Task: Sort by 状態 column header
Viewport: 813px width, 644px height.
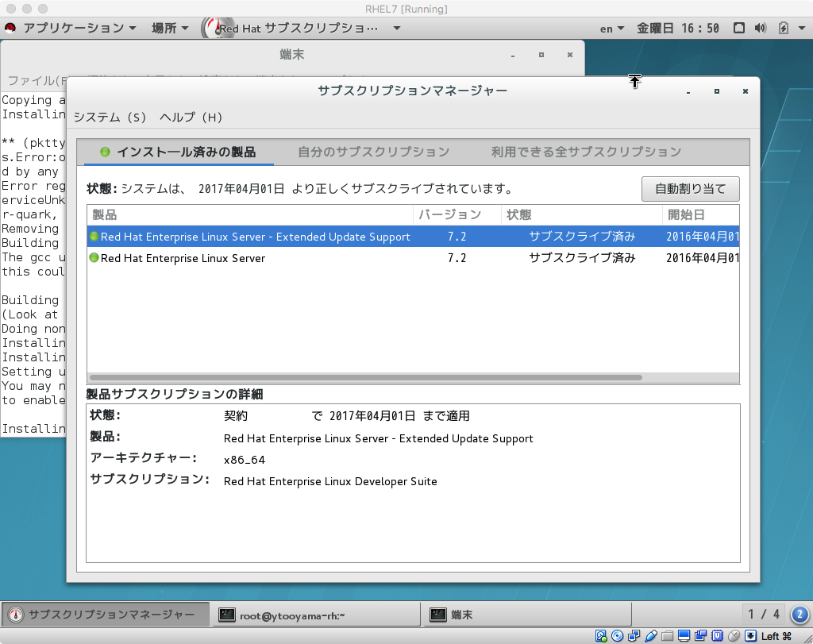Action: [582, 214]
